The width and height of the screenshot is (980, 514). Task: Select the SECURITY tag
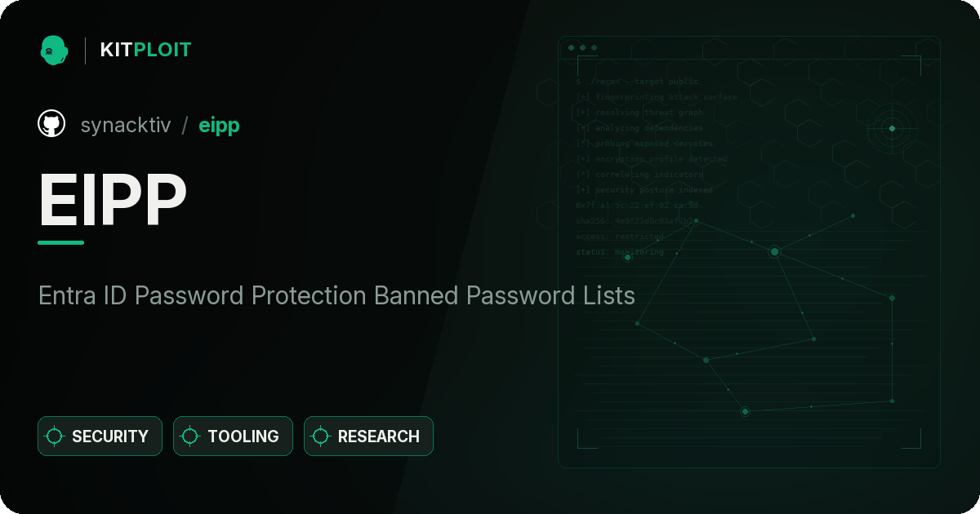tap(100, 436)
